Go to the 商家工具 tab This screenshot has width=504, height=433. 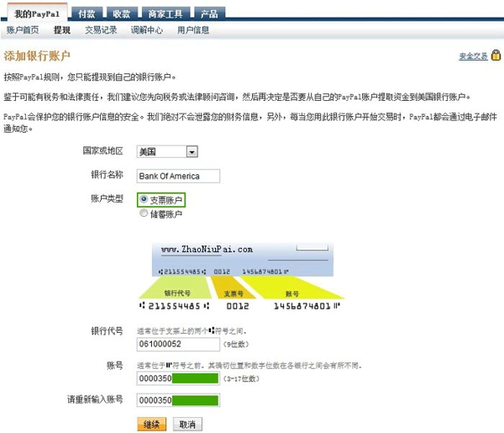click(166, 14)
